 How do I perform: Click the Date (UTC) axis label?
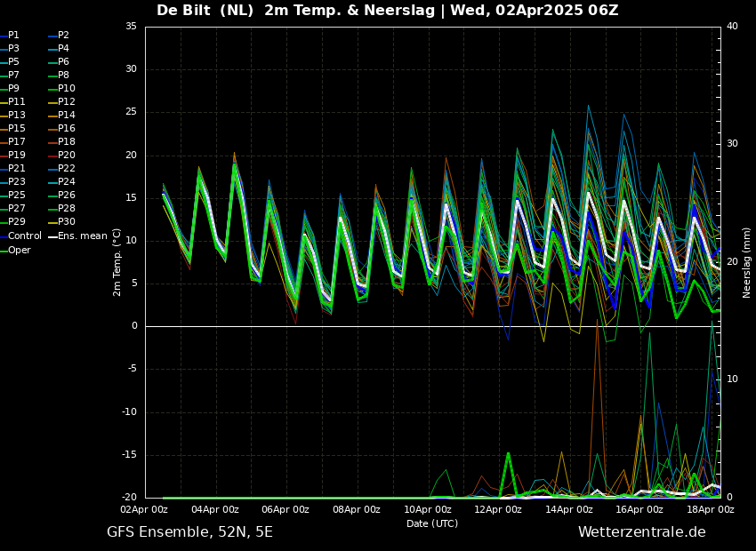pos(432,523)
